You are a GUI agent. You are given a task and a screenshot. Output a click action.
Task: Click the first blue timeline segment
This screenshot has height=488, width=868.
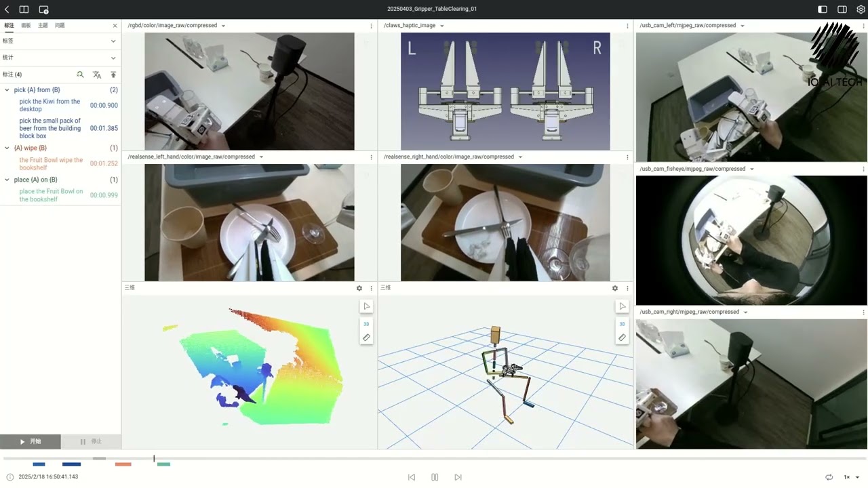(39, 464)
